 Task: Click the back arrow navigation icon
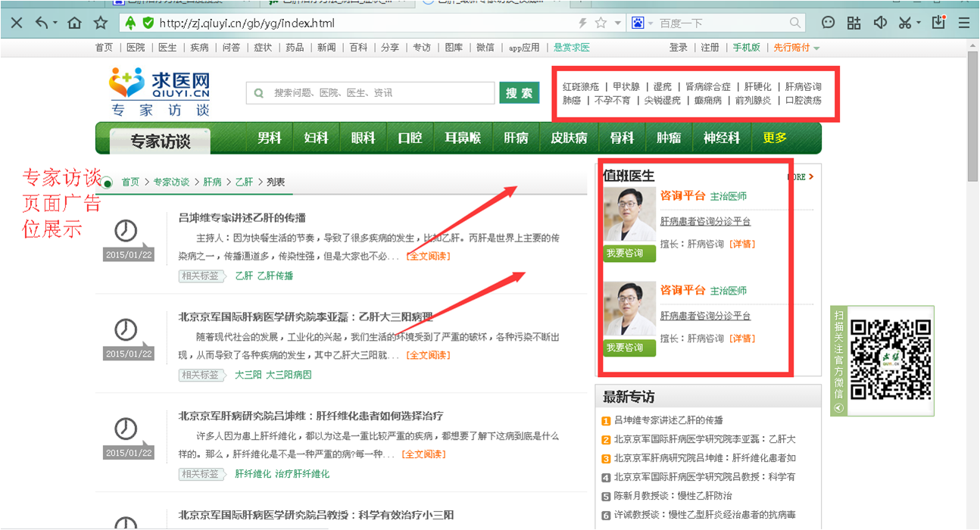(x=42, y=23)
